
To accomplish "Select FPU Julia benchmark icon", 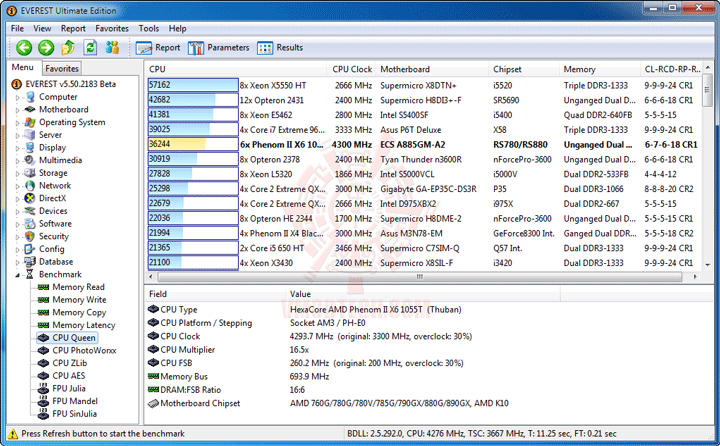I will click(43, 389).
